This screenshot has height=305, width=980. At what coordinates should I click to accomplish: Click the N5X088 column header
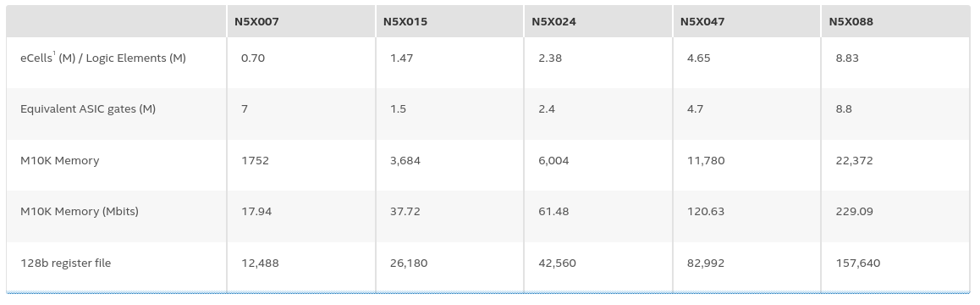(x=851, y=21)
